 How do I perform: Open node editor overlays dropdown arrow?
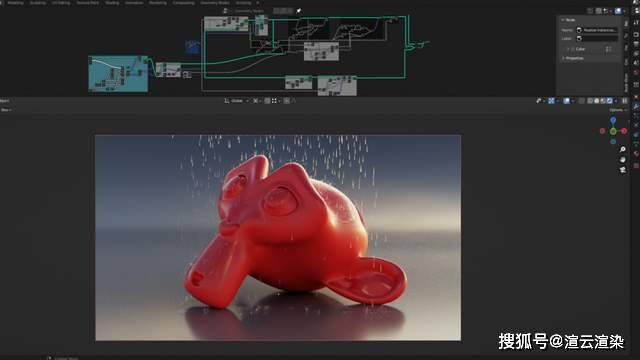click(624, 11)
